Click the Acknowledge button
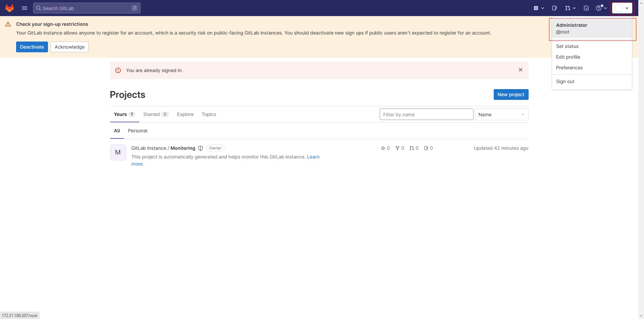This screenshot has width=644, height=319. click(x=69, y=47)
